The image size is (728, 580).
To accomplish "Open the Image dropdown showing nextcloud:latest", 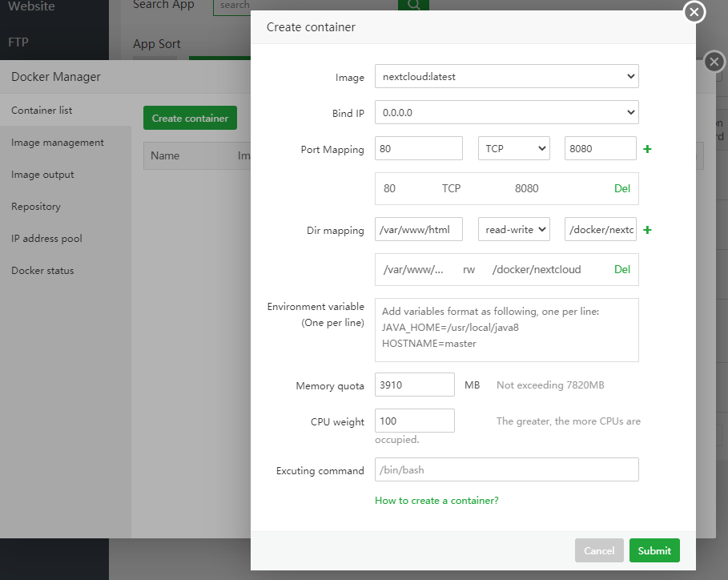I will point(506,77).
